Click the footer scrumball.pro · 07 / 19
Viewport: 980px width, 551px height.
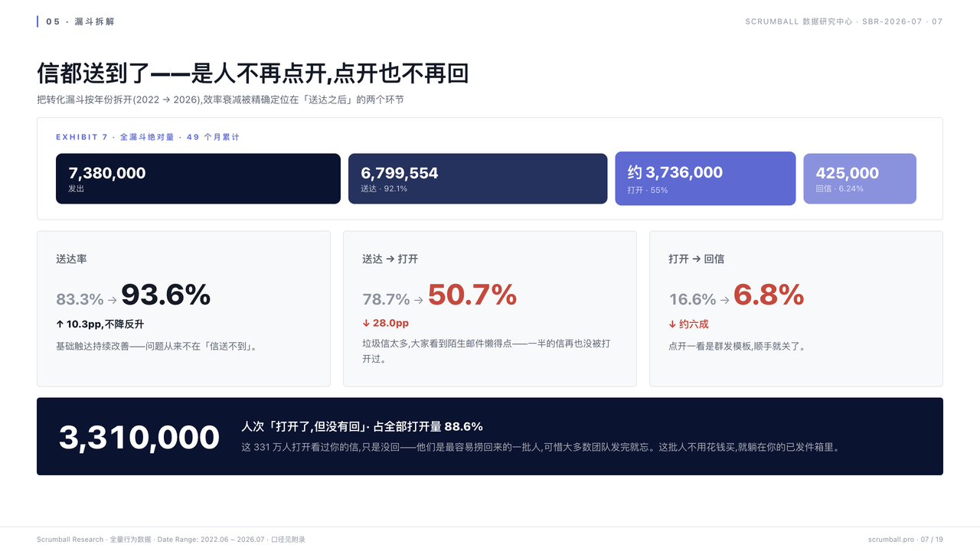coord(906,540)
